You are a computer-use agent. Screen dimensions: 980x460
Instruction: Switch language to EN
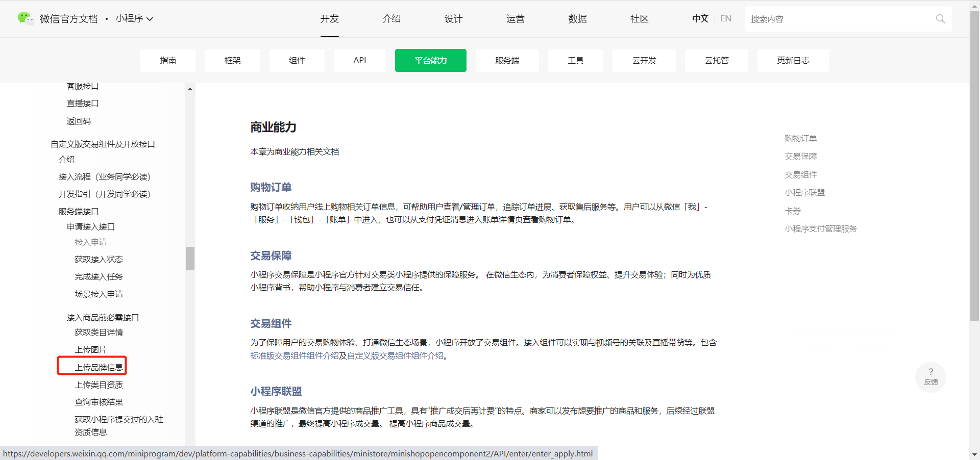[726, 18]
